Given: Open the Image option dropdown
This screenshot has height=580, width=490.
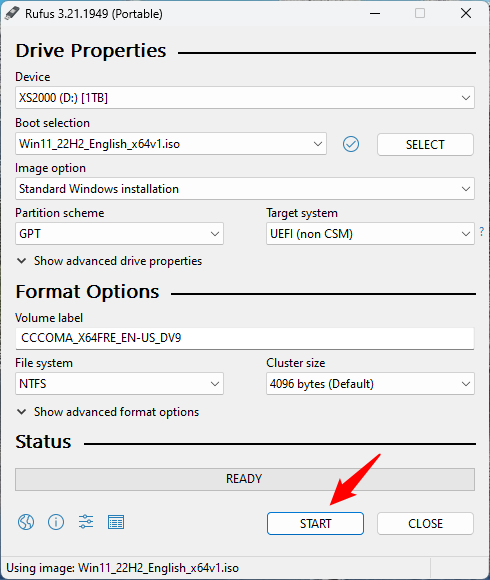Looking at the screenshot, I should (245, 189).
